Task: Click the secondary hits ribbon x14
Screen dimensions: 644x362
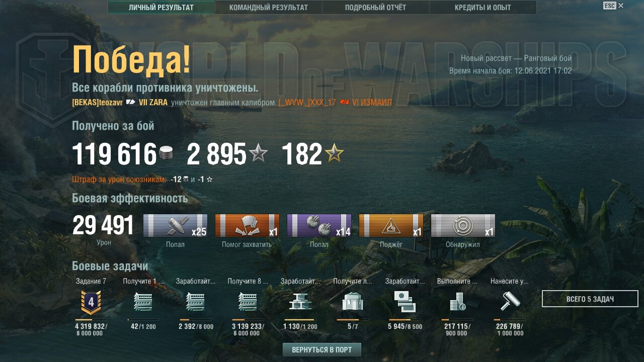Action: (319, 225)
